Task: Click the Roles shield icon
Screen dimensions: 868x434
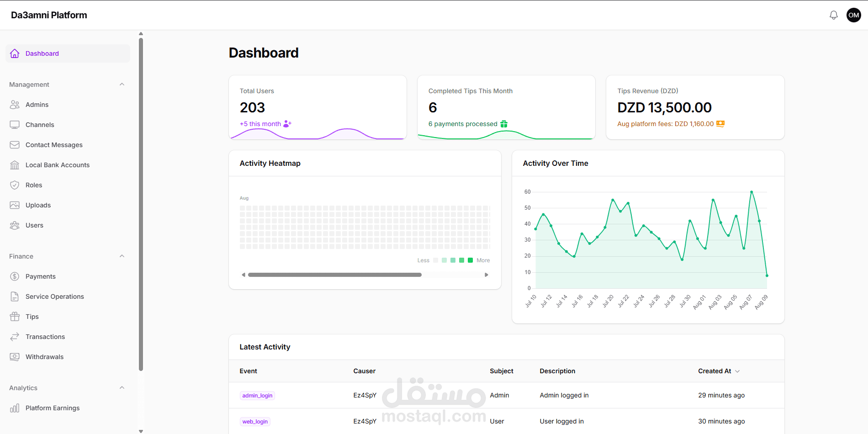Action: pyautogui.click(x=15, y=185)
